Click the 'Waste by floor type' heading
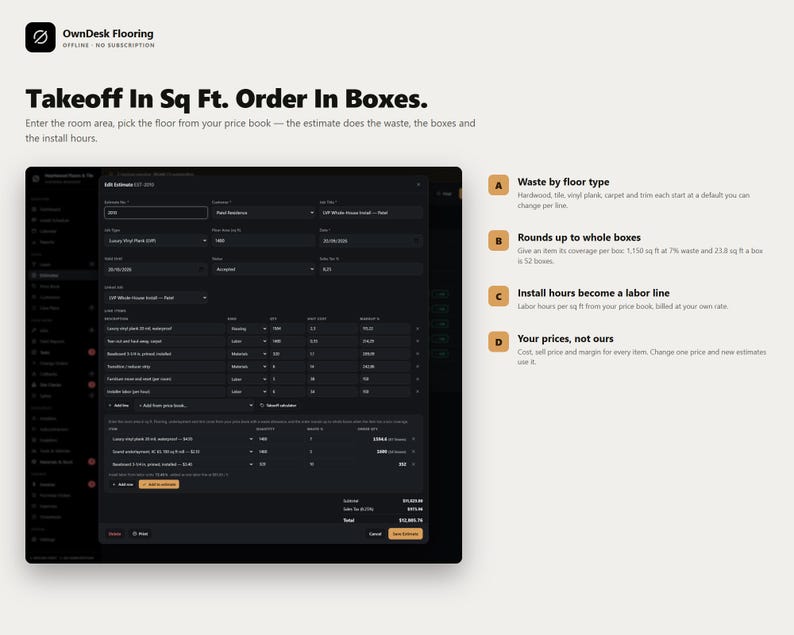 click(x=563, y=182)
